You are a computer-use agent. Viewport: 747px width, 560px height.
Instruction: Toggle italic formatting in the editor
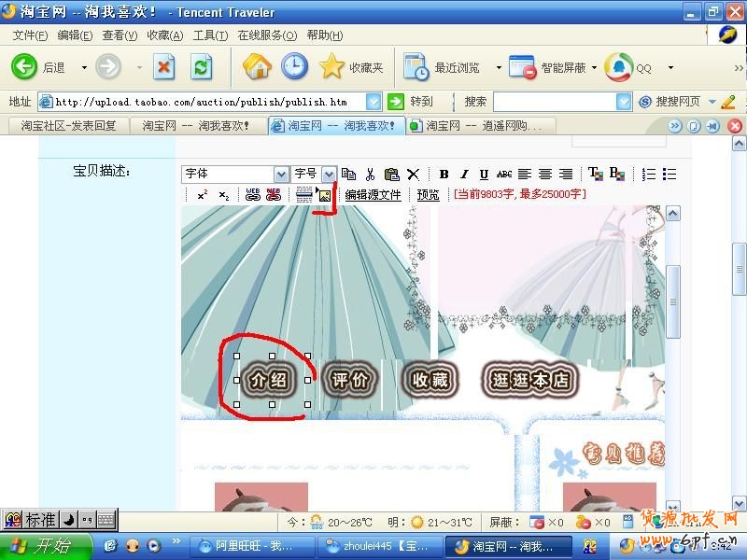[464, 175]
